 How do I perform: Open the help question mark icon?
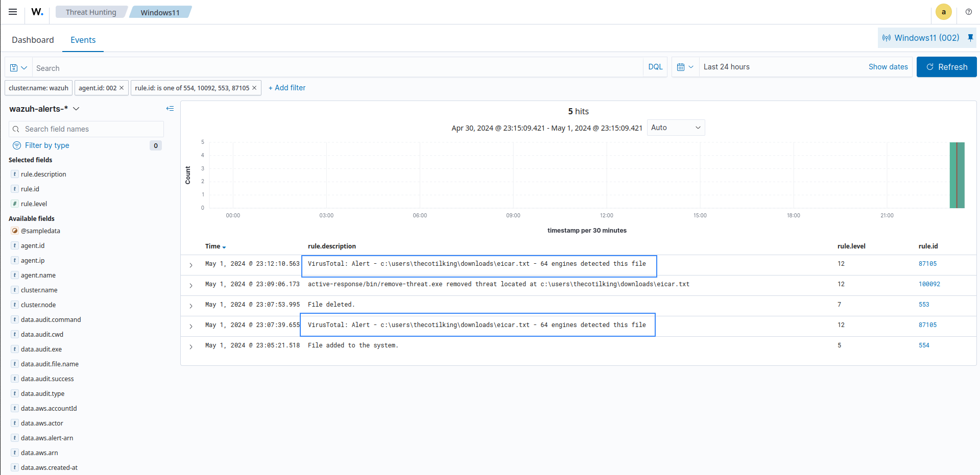click(968, 12)
